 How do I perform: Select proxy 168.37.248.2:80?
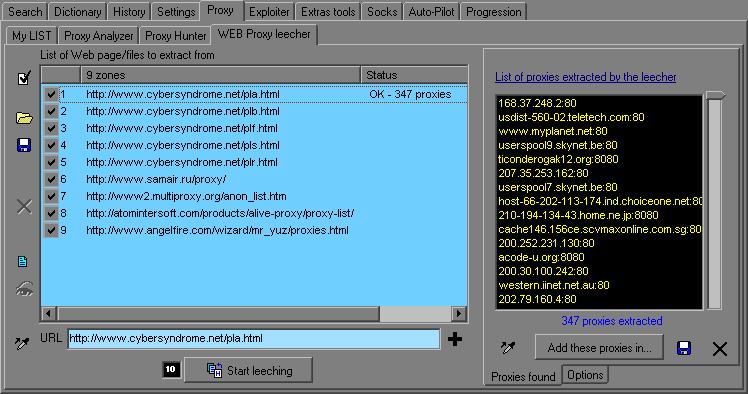coord(537,103)
